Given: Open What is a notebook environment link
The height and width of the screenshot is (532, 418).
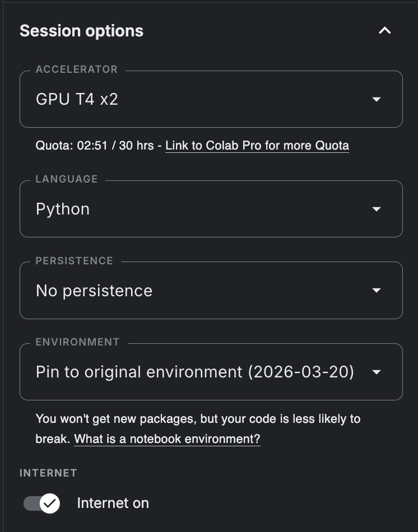Looking at the screenshot, I should click(167, 439).
